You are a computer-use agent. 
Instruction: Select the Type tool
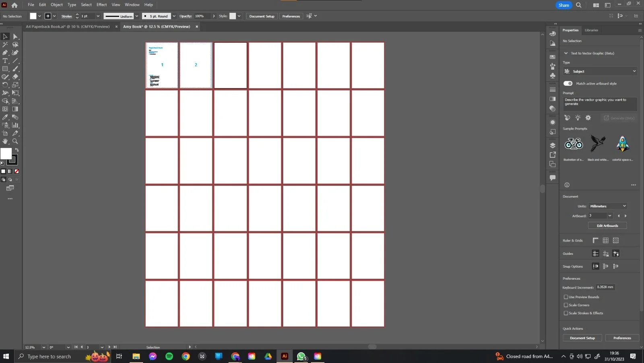[x=5, y=61]
